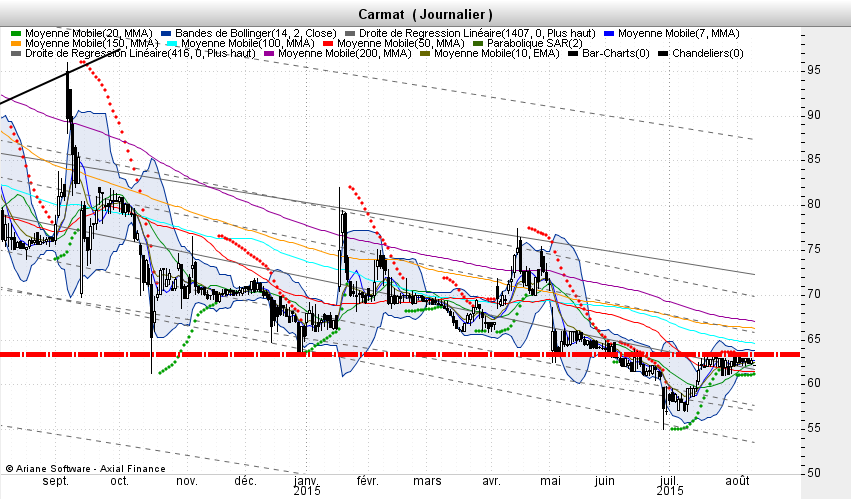Click the 50 price axis label
The image size is (851, 499).
coord(814,473)
